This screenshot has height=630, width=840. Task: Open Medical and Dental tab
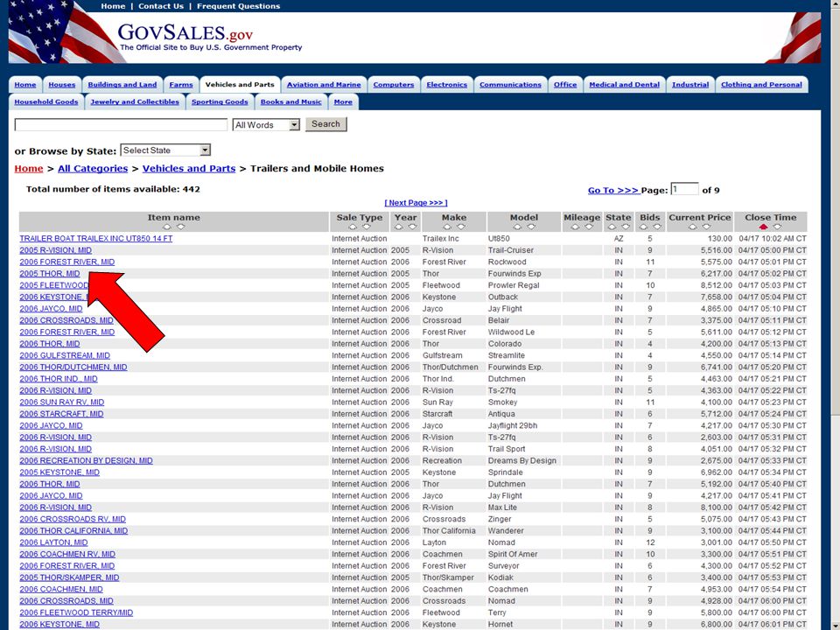[624, 85]
